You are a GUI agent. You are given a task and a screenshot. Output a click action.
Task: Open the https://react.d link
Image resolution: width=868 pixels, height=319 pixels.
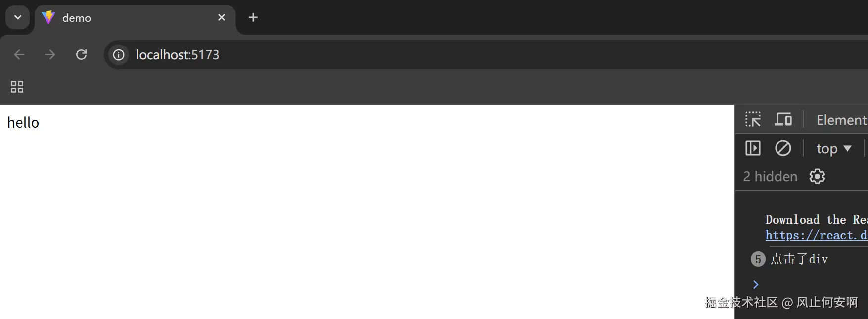tap(817, 235)
